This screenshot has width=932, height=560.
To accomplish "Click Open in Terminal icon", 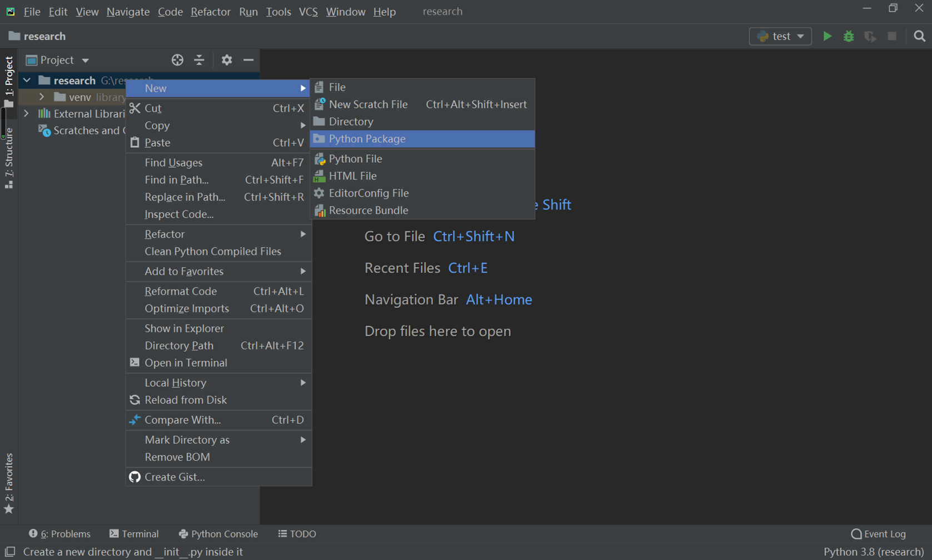I will click(134, 362).
